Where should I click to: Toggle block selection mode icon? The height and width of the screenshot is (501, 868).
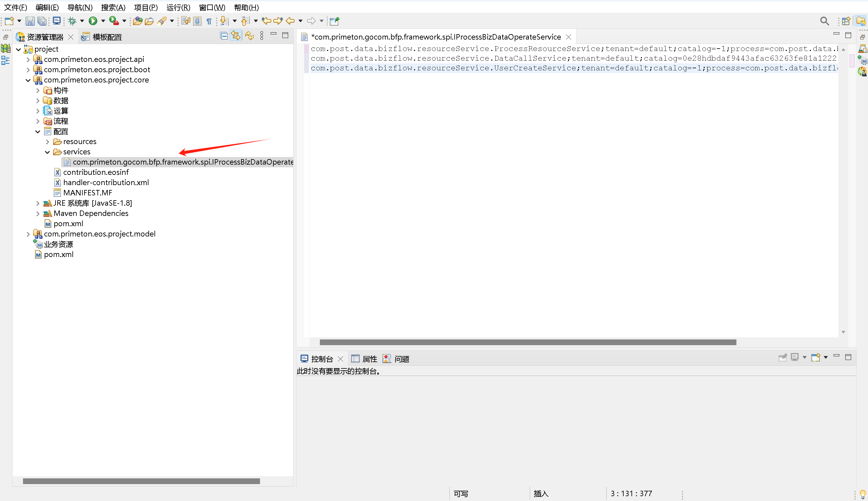click(197, 21)
